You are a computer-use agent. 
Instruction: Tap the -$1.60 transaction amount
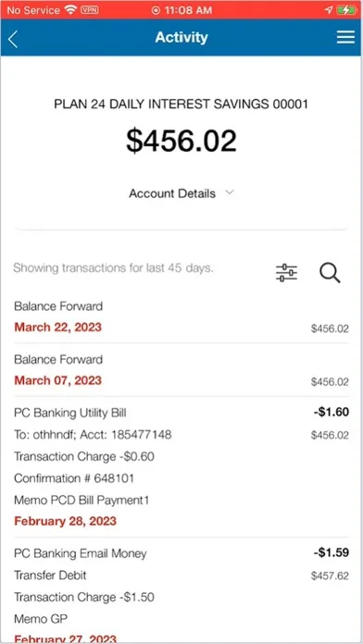pyautogui.click(x=332, y=412)
